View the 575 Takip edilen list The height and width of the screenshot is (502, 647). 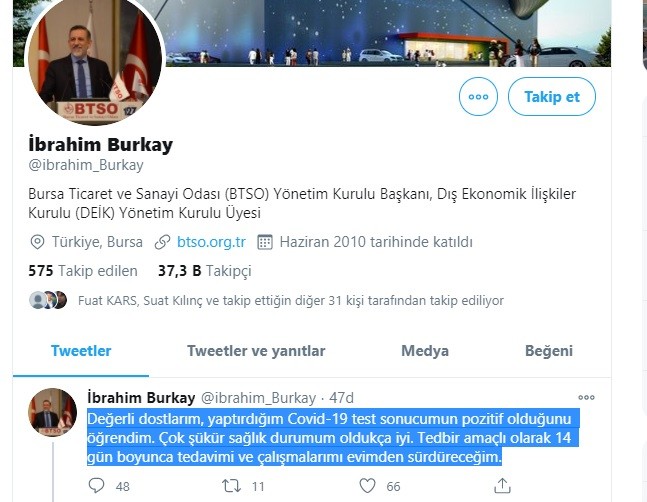tap(83, 271)
